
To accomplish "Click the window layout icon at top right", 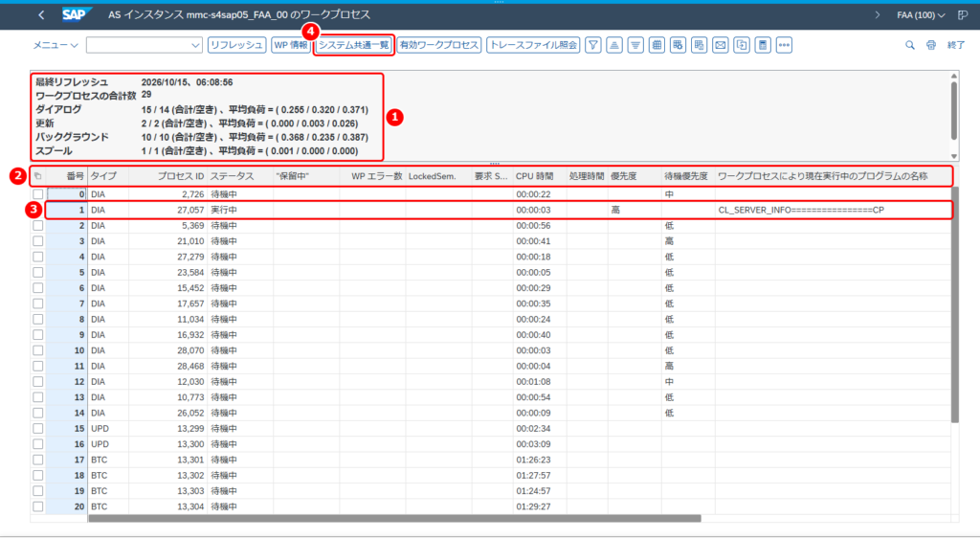I will pyautogui.click(x=963, y=15).
